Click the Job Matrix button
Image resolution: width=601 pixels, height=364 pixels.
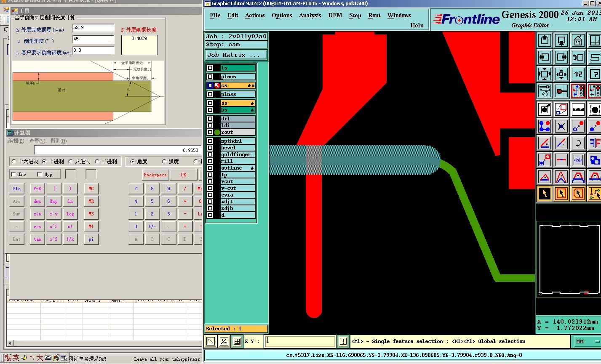pyautogui.click(x=236, y=55)
